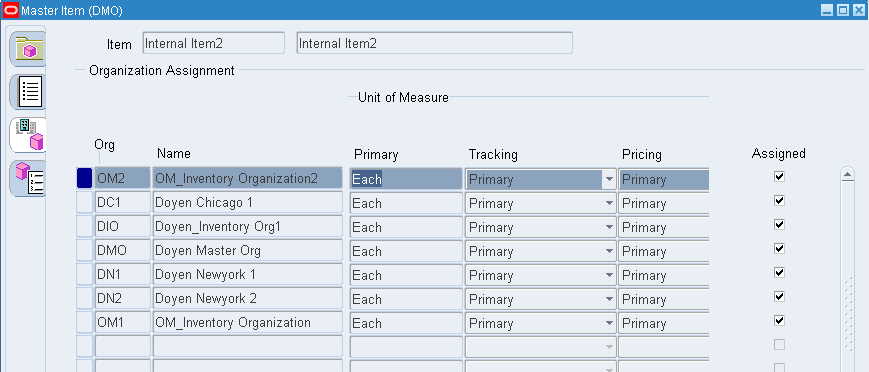Toggle Assigned checkbox for OM1 organization

pos(779,320)
